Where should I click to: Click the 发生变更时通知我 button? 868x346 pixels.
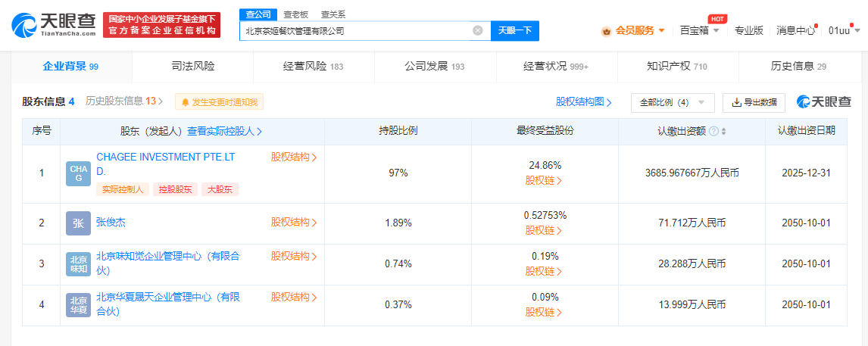(219, 102)
